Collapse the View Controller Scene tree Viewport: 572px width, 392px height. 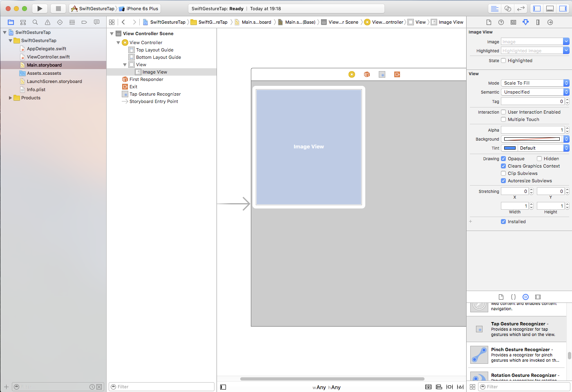(x=112, y=34)
